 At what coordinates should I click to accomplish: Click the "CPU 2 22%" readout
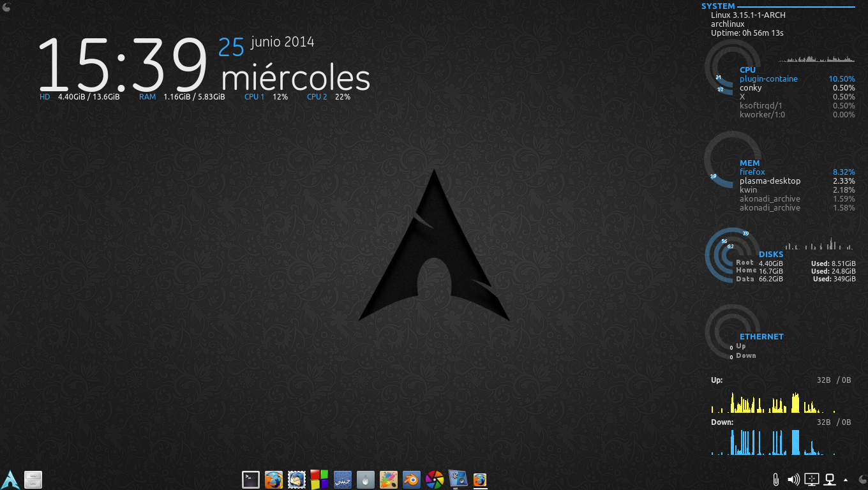tap(329, 97)
